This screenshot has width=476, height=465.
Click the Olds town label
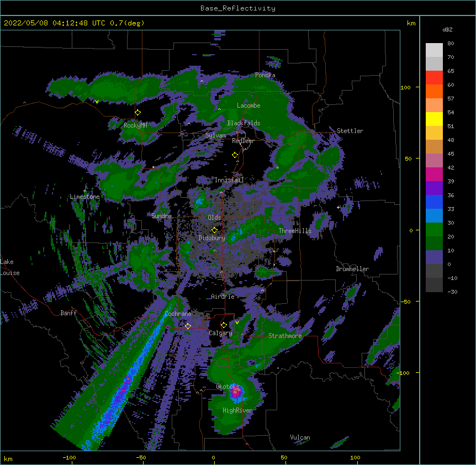tap(214, 218)
